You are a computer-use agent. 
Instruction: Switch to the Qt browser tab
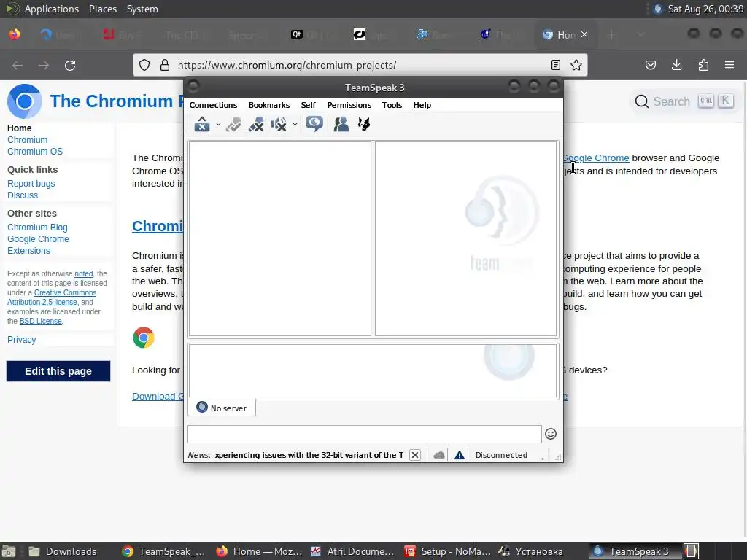coord(312,35)
